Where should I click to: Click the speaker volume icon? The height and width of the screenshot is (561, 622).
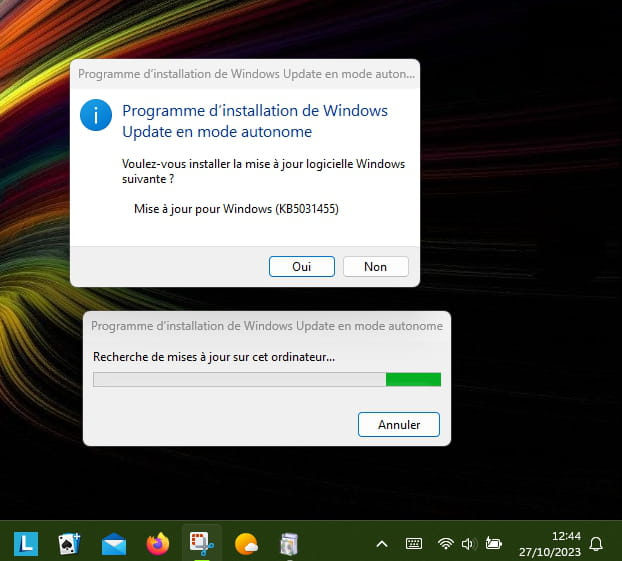pos(469,544)
